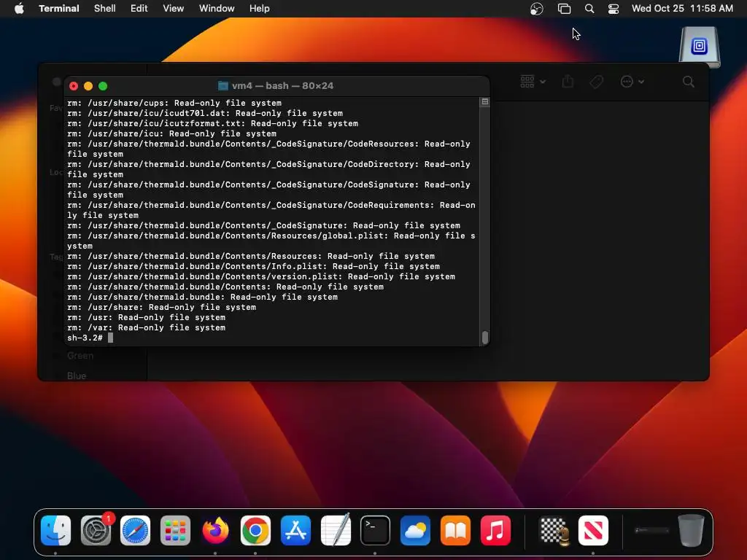
Task: Open the Window menu
Action: coord(216,9)
